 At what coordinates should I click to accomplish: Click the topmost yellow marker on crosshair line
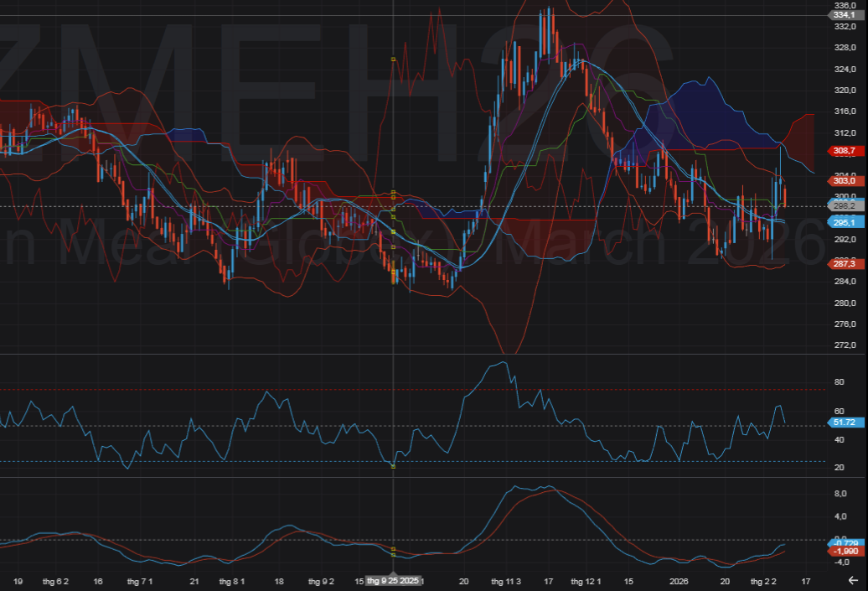click(x=393, y=59)
